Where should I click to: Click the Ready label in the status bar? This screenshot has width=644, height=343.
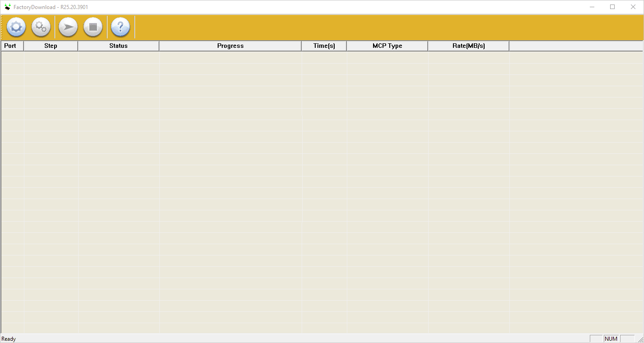point(9,338)
